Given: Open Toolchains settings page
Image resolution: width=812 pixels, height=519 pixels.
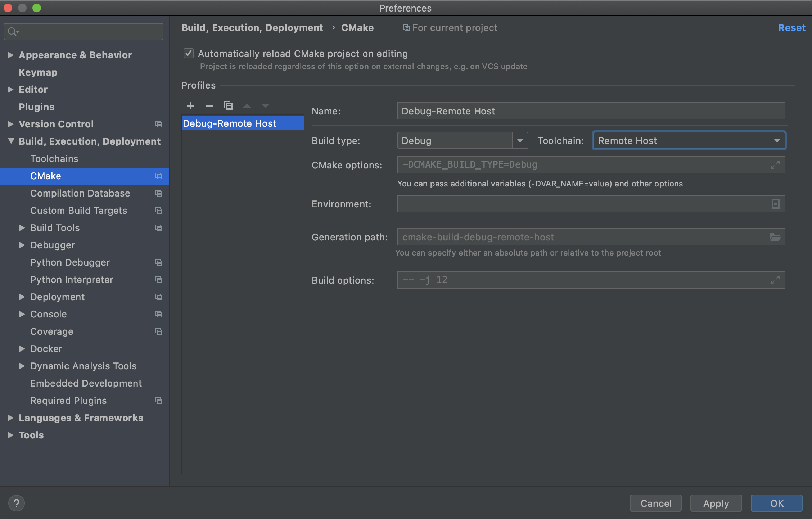Looking at the screenshot, I should tap(54, 159).
